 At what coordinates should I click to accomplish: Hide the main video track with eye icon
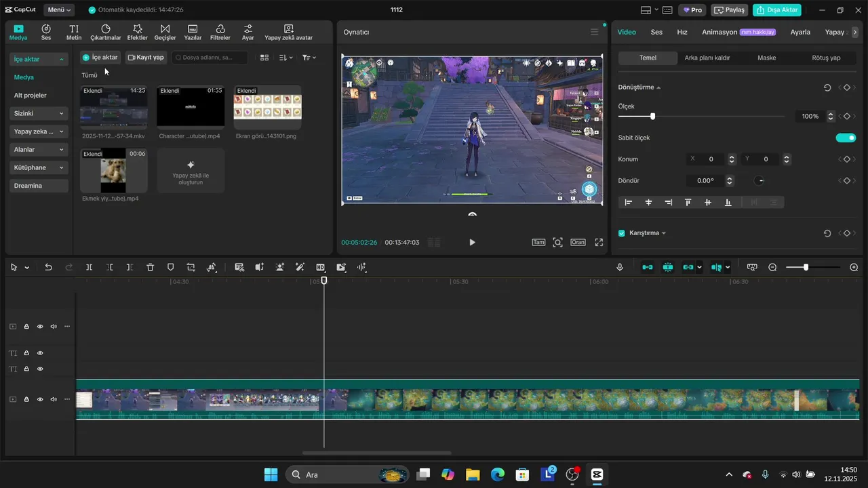tap(40, 400)
